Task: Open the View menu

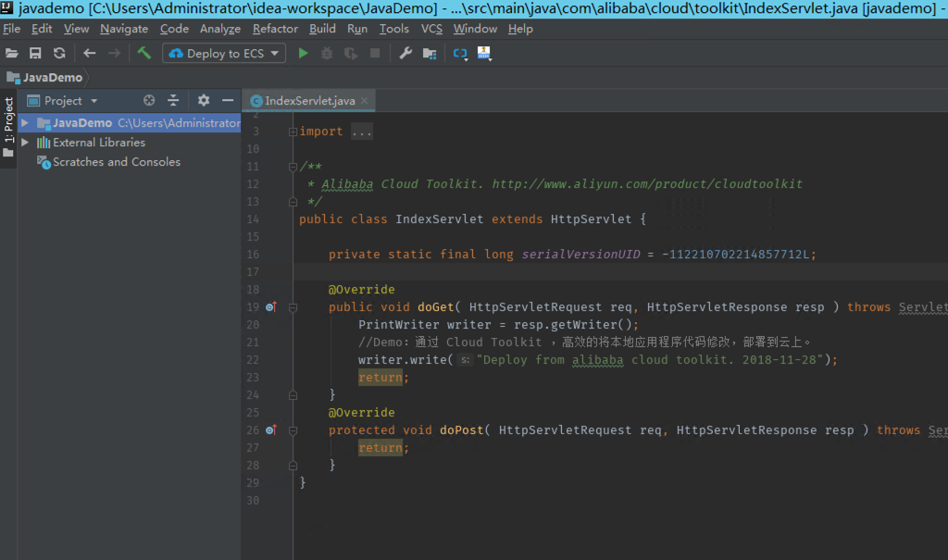Action: (x=76, y=29)
